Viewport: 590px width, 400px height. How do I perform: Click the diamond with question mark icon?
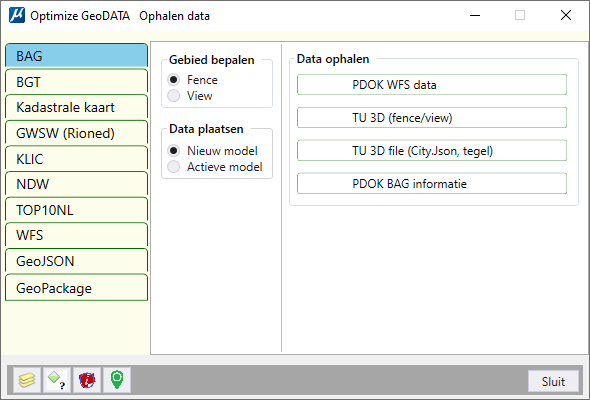[56, 380]
